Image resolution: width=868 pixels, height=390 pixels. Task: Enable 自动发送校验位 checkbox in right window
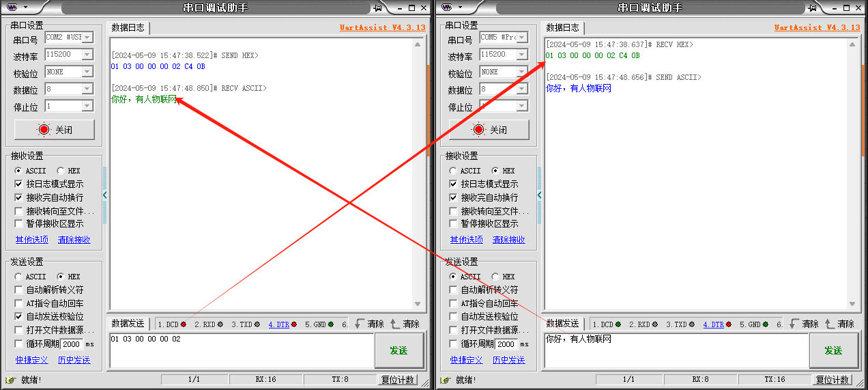click(454, 317)
